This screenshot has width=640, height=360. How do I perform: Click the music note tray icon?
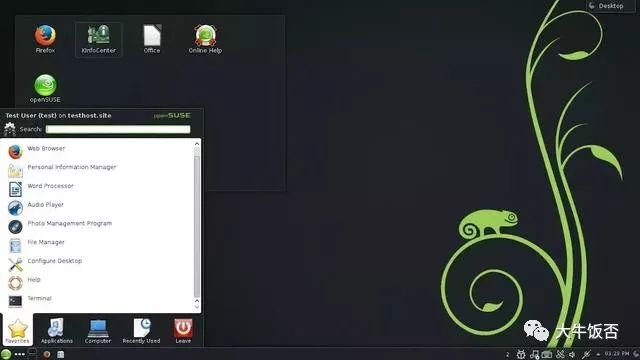(x=534, y=354)
